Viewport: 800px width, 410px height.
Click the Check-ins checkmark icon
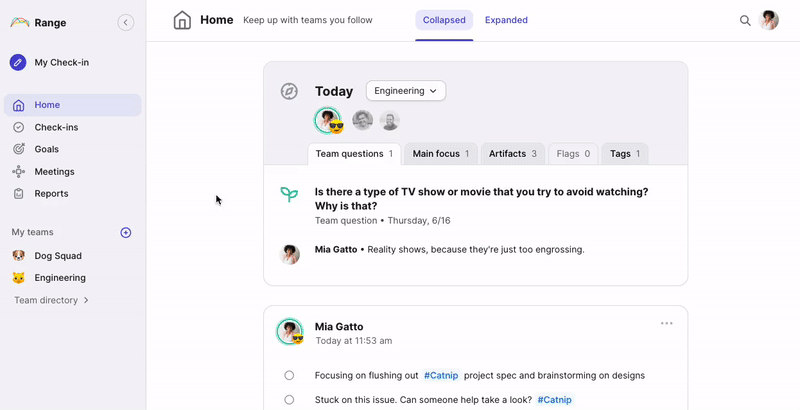pyautogui.click(x=18, y=127)
